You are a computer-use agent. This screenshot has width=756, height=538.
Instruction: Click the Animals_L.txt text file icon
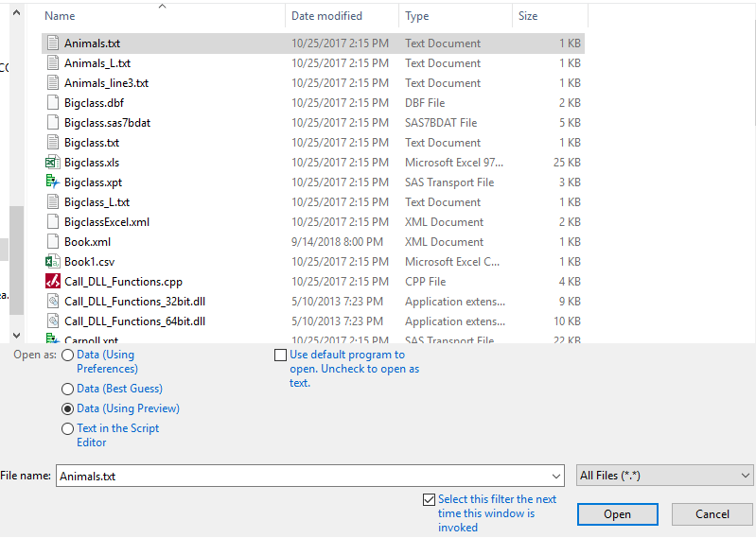click(53, 63)
